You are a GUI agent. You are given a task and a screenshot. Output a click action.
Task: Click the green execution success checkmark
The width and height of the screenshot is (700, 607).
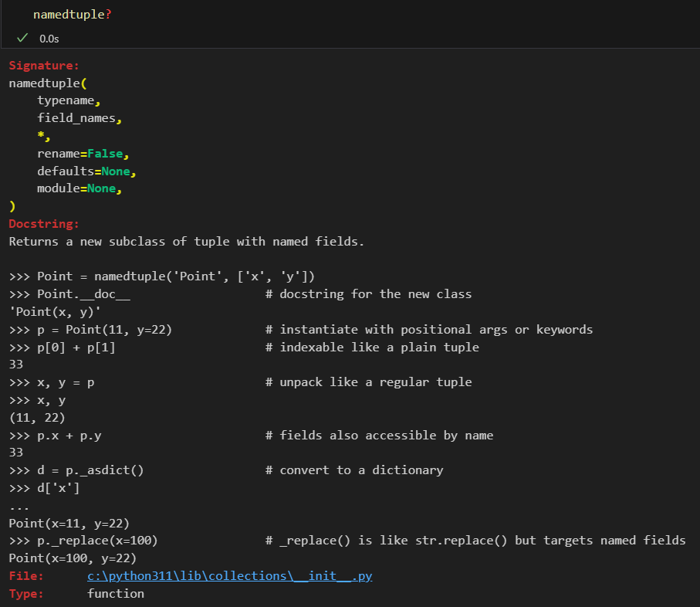23,38
